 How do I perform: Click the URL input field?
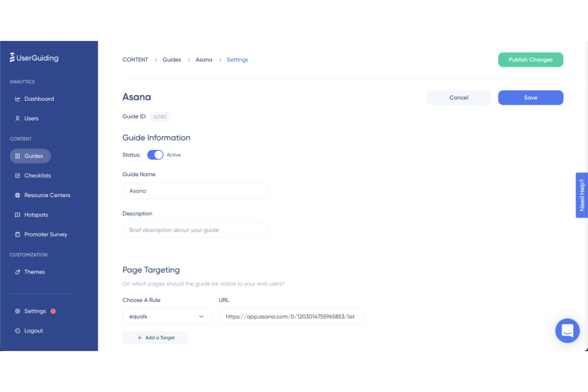click(x=291, y=317)
